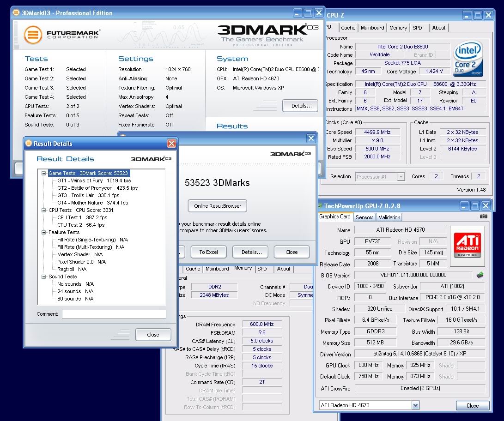Click the Core Speed 4499.9 MHz value
The image size is (504, 421).
click(x=377, y=132)
